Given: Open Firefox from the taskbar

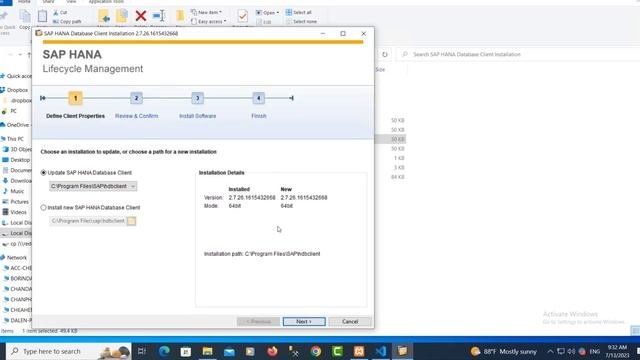Looking at the screenshot, I should point(272,351).
